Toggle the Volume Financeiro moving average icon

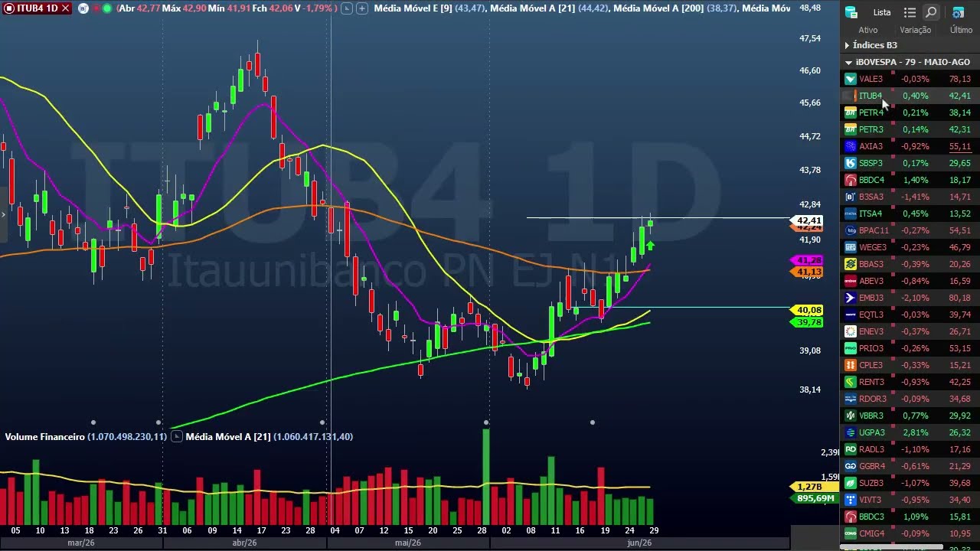tap(177, 436)
